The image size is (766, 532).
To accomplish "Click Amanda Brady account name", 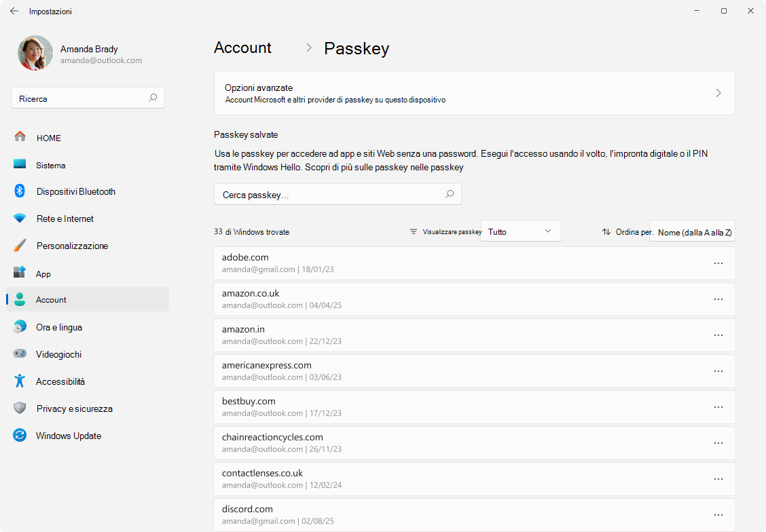I will pyautogui.click(x=89, y=49).
